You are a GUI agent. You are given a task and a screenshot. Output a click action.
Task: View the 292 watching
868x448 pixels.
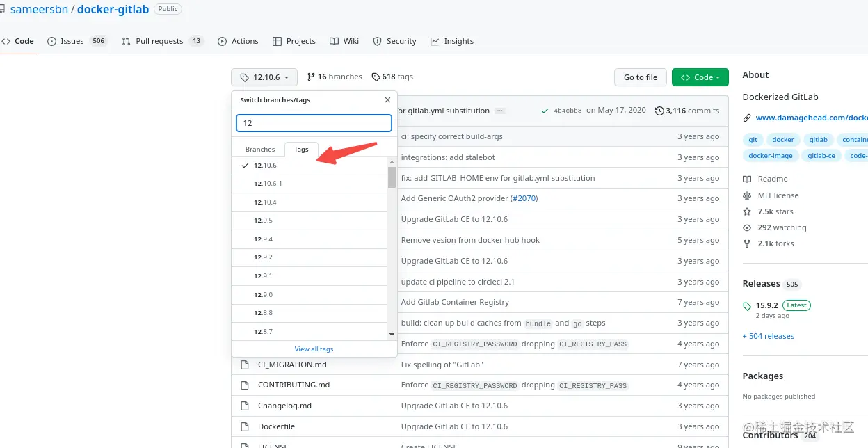click(x=775, y=227)
